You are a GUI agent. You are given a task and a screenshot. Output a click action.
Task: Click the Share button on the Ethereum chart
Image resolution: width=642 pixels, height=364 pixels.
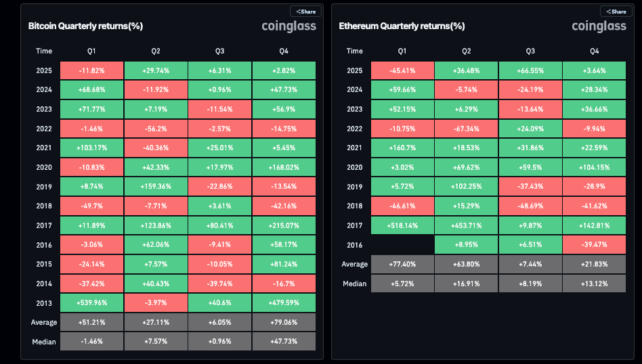tap(616, 12)
